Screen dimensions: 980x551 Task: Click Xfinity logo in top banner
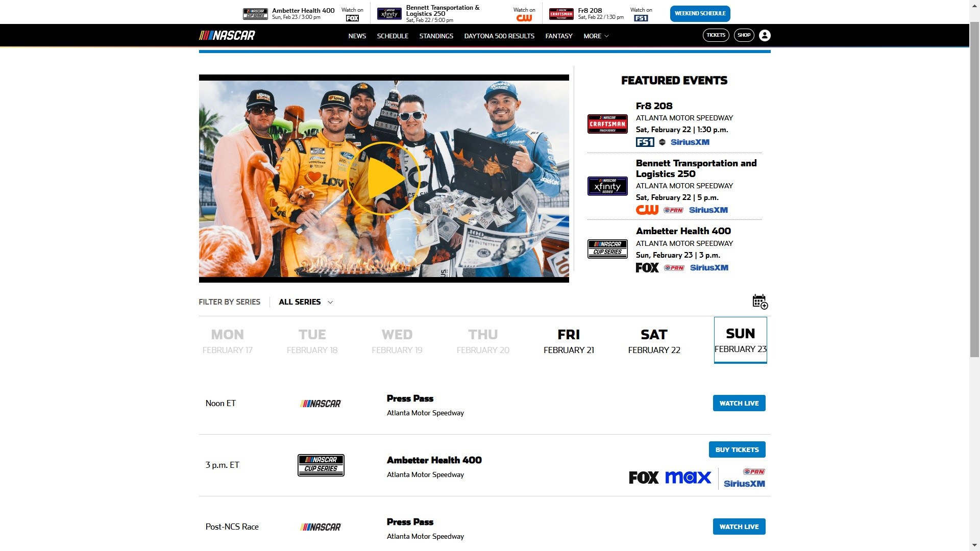[x=389, y=14]
